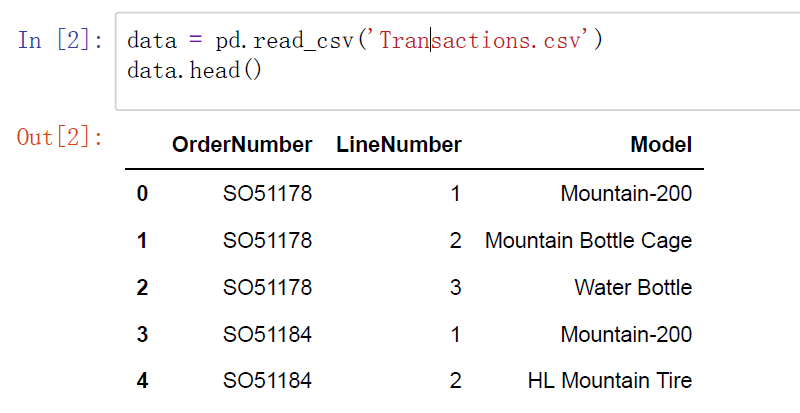800x413 pixels.
Task: Select the Model column header
Action: [661, 145]
